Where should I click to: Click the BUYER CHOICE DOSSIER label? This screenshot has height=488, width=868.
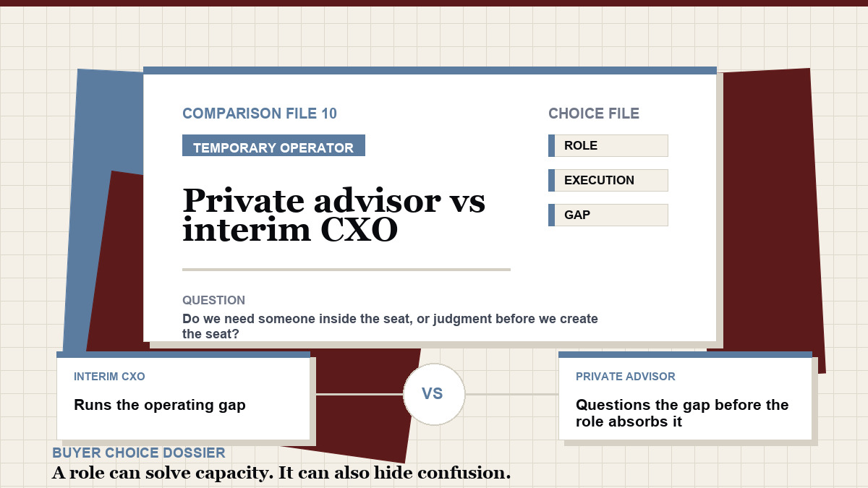coord(139,453)
